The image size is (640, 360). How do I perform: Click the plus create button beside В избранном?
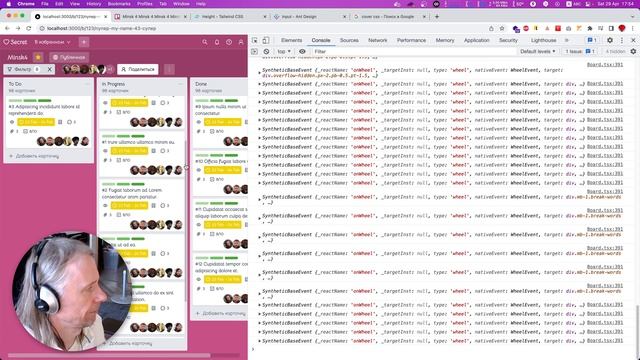(x=84, y=42)
